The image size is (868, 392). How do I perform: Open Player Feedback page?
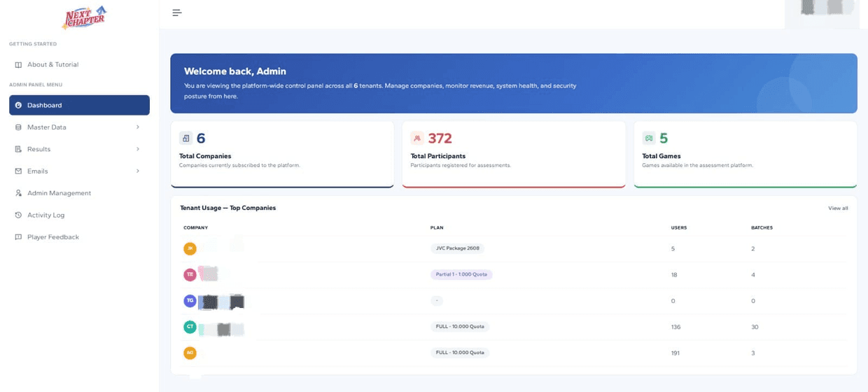[x=79, y=237]
